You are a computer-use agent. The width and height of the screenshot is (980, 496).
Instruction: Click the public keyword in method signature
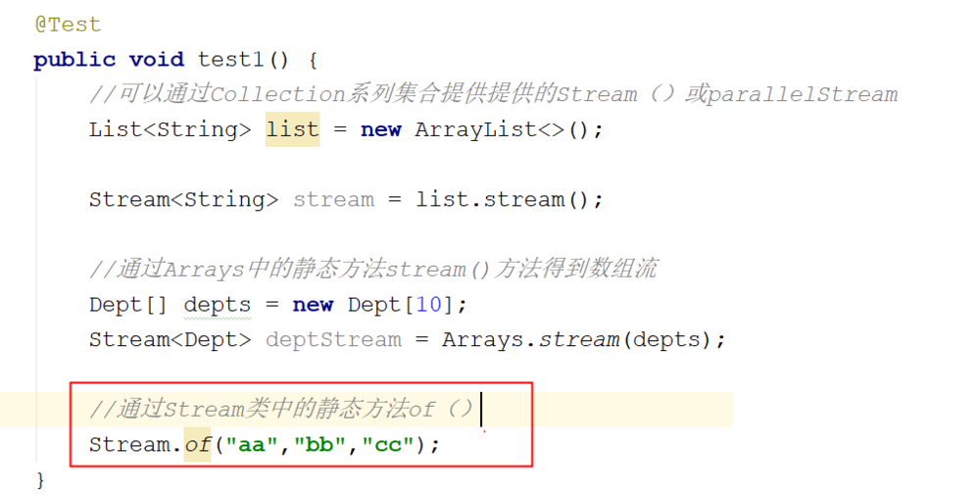click(x=74, y=60)
